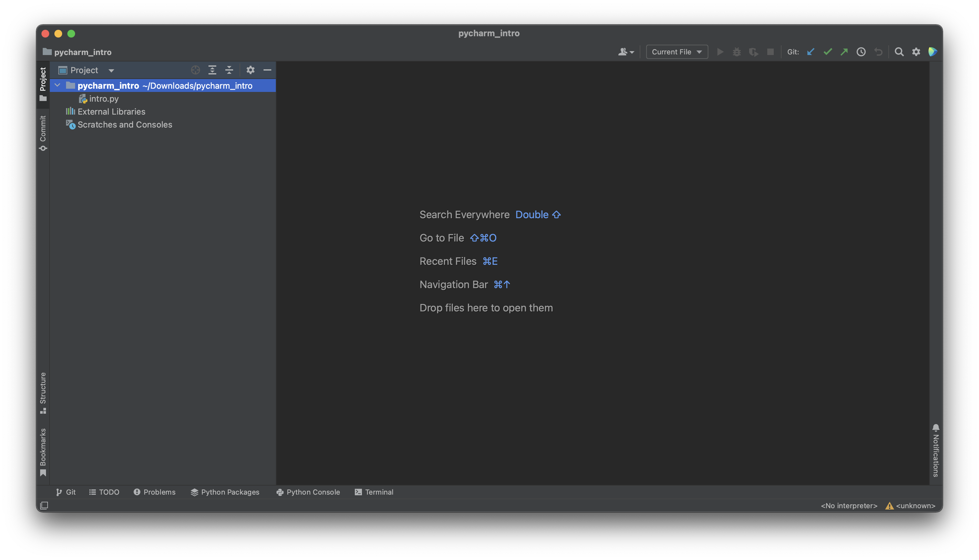Push changes using the green arrow icon
This screenshot has width=979, height=560.
point(844,51)
